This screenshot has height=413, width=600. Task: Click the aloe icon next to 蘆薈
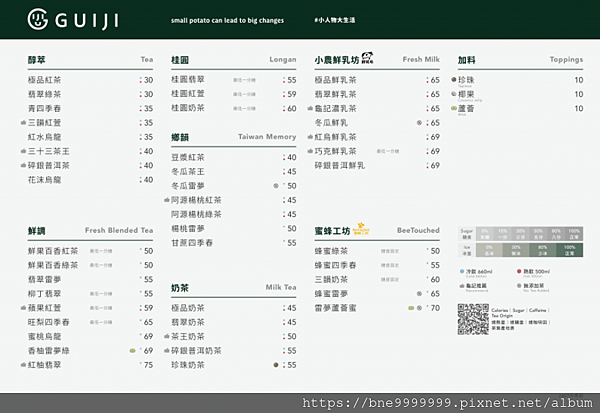[x=453, y=108]
